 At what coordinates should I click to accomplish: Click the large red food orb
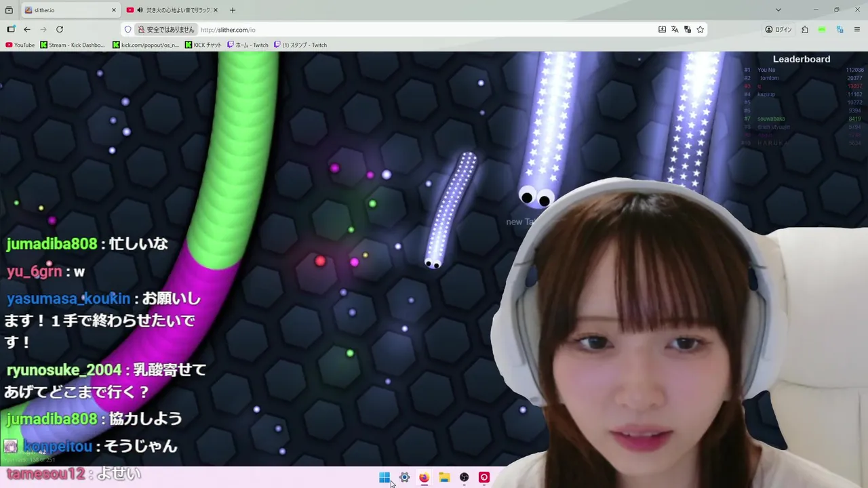coord(320,261)
